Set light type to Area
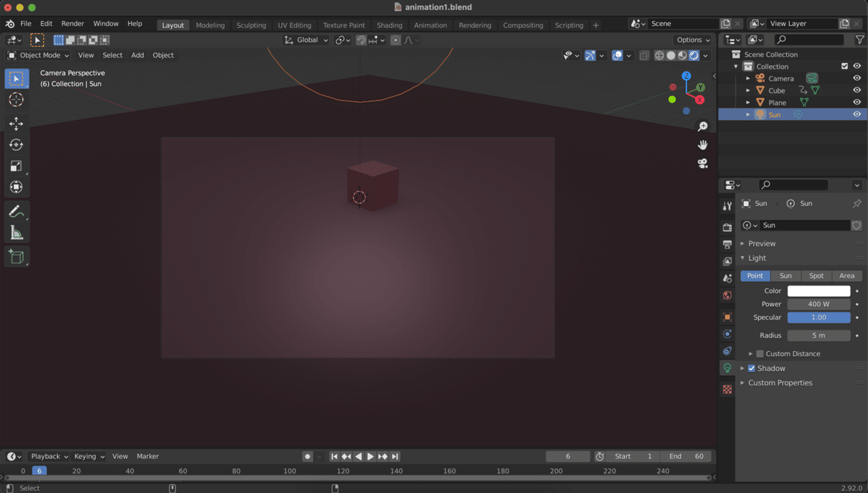 click(x=846, y=275)
